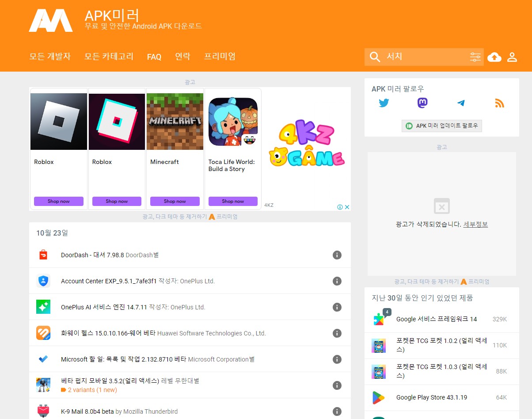532x419 pixels.
Task: Open DoorDash - 대셔 7.98.8 entry
Action: coord(92,255)
